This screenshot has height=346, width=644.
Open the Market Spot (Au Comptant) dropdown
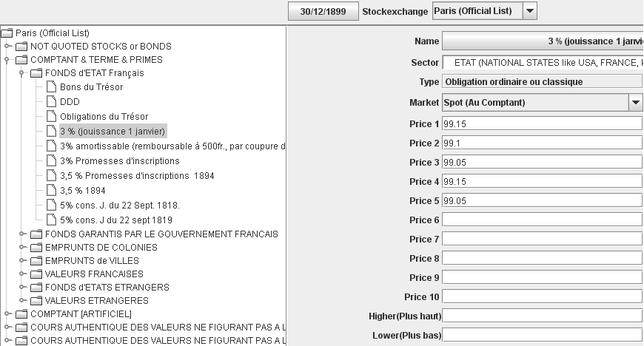click(635, 103)
